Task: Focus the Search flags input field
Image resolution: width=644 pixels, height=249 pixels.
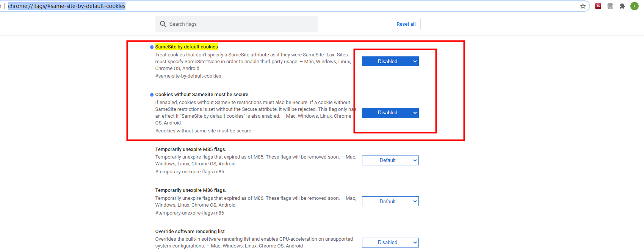Action: coord(237,24)
